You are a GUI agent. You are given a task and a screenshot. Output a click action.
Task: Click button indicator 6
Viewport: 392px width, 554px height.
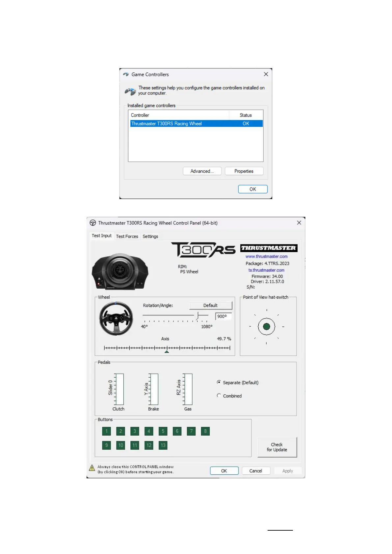tap(177, 431)
